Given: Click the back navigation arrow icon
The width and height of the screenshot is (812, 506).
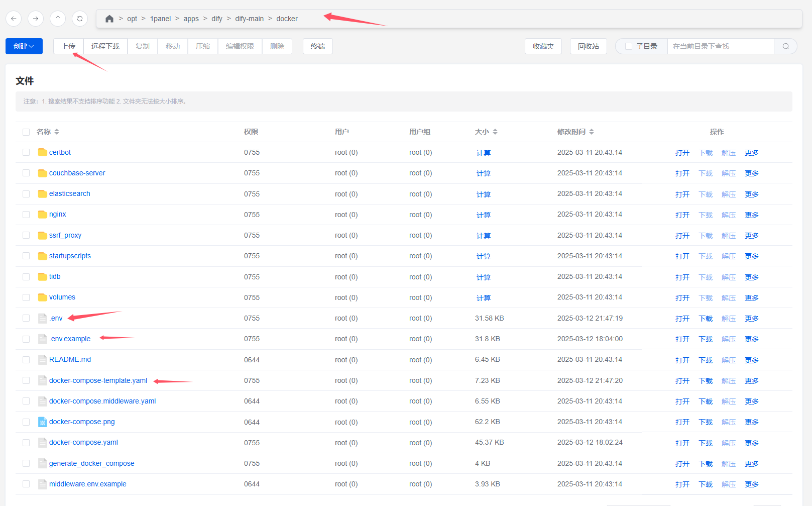Looking at the screenshot, I should coord(14,19).
